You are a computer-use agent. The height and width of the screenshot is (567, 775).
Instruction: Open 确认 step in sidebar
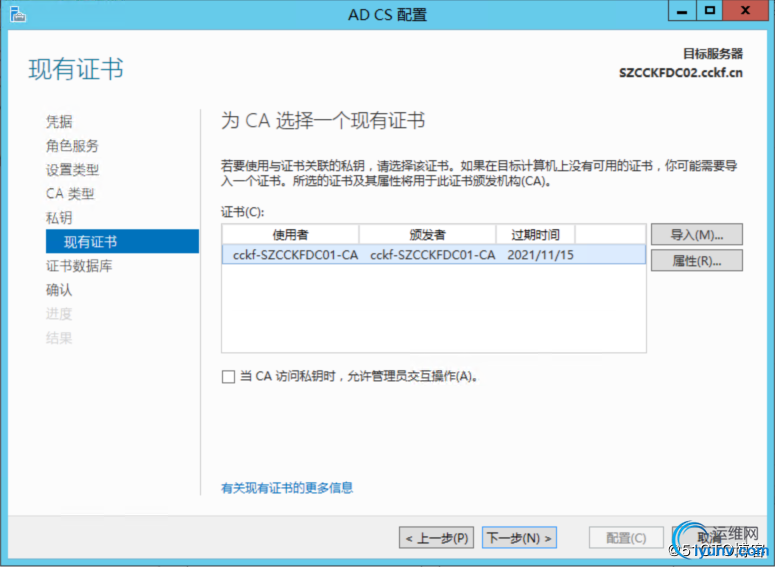pyautogui.click(x=59, y=290)
